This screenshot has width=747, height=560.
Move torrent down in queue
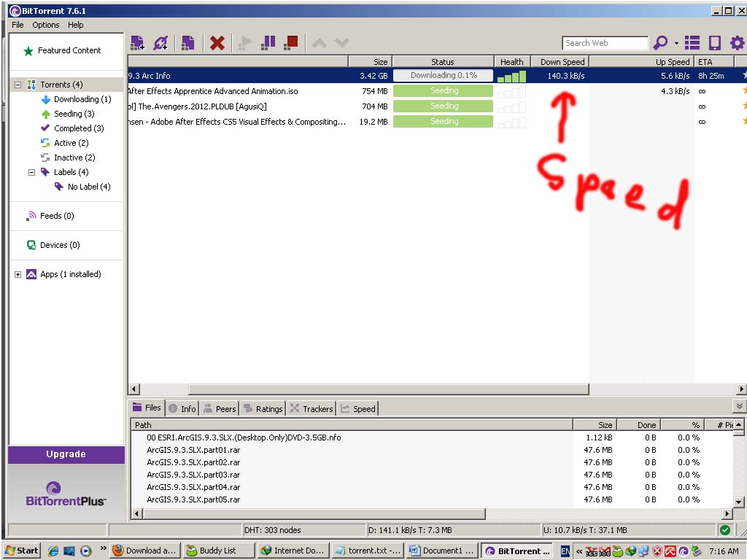tap(342, 43)
